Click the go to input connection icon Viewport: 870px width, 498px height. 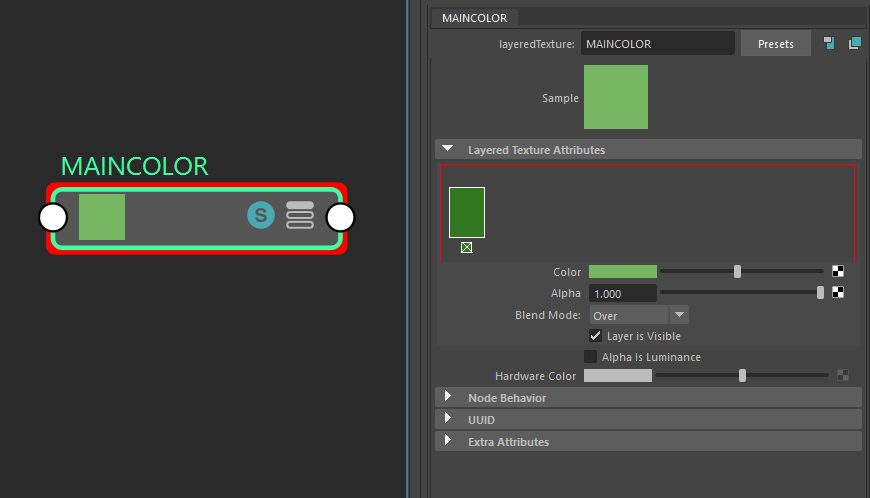[829, 43]
